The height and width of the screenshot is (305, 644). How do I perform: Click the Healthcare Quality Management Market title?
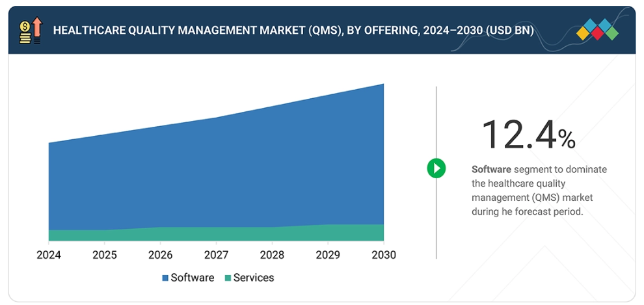293,31
